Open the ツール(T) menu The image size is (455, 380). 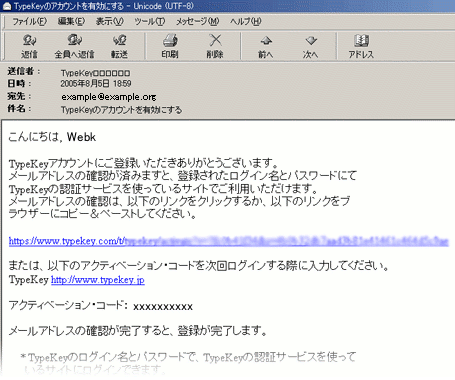coord(150,21)
